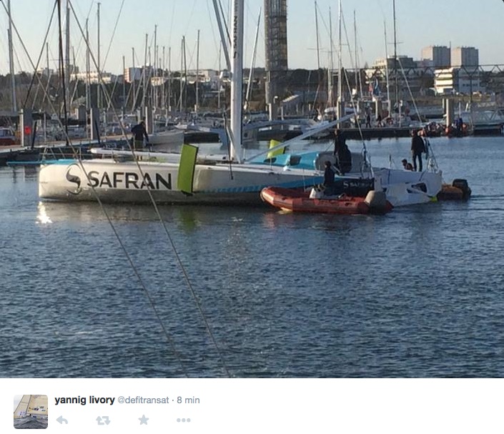This screenshot has height=434, width=504.
Task: Open yannig livory's profile avatar
Action: [x=31, y=412]
